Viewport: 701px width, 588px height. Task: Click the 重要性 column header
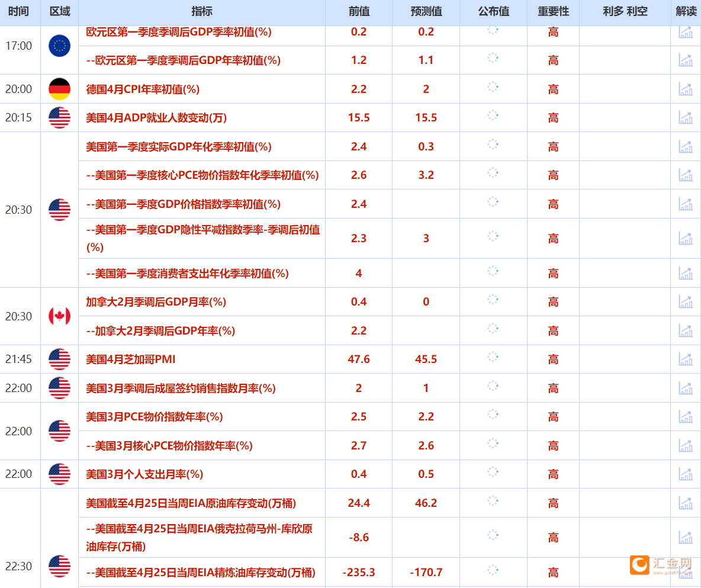(x=553, y=11)
